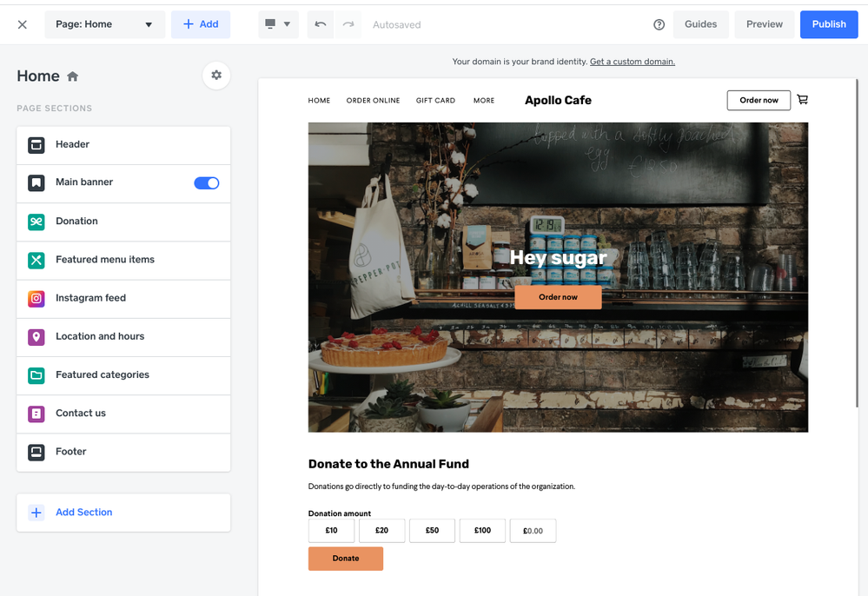The image size is (868, 596).
Task: Select ORDER ONLINE in the site navigation
Action: coord(373,101)
